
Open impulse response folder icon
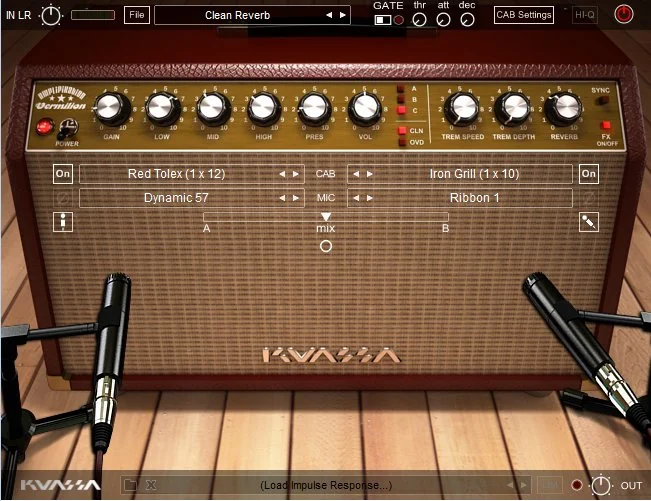130,485
